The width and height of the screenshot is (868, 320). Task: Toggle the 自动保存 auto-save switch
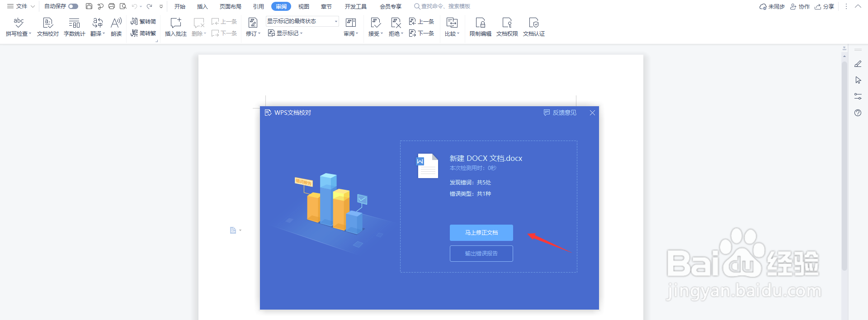click(x=73, y=6)
